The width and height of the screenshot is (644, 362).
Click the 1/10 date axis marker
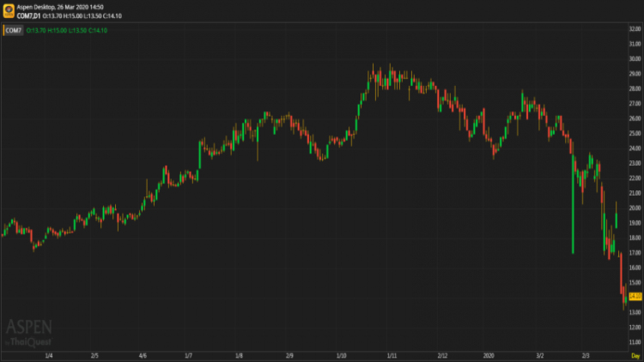[x=342, y=354]
